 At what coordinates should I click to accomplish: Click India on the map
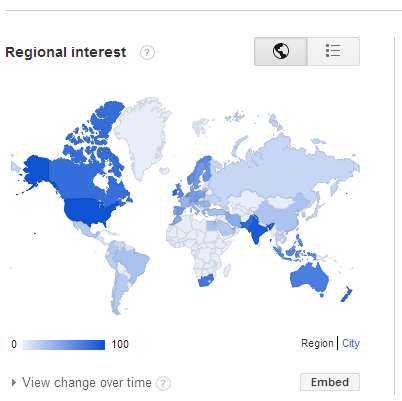[256, 230]
